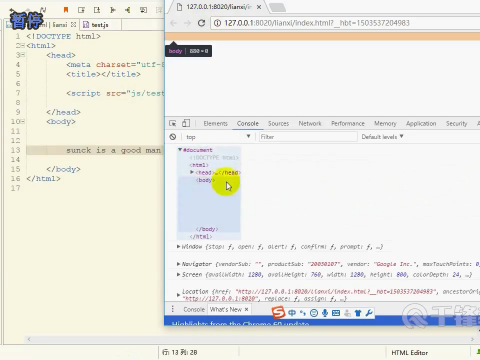
Task: Click the Chrome back arrow
Action: click(173, 23)
